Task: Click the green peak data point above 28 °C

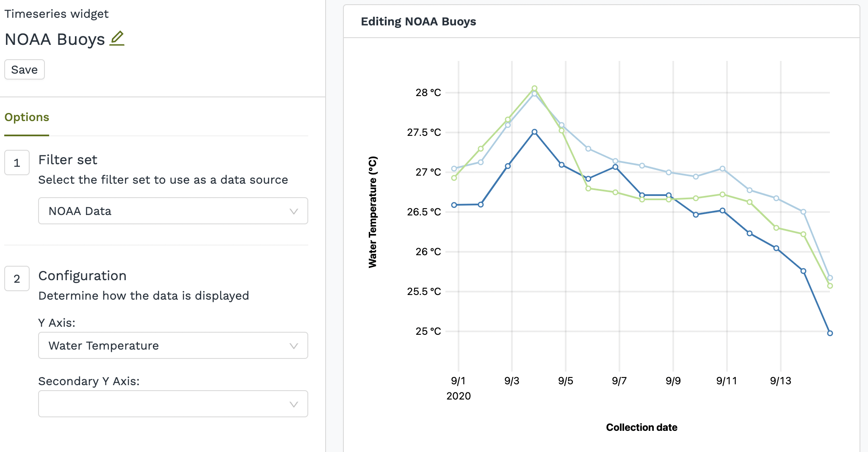Action: (x=534, y=88)
